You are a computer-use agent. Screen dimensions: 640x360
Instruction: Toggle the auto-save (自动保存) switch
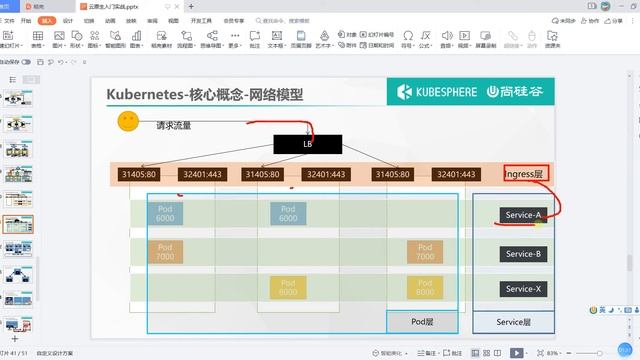tap(26, 62)
